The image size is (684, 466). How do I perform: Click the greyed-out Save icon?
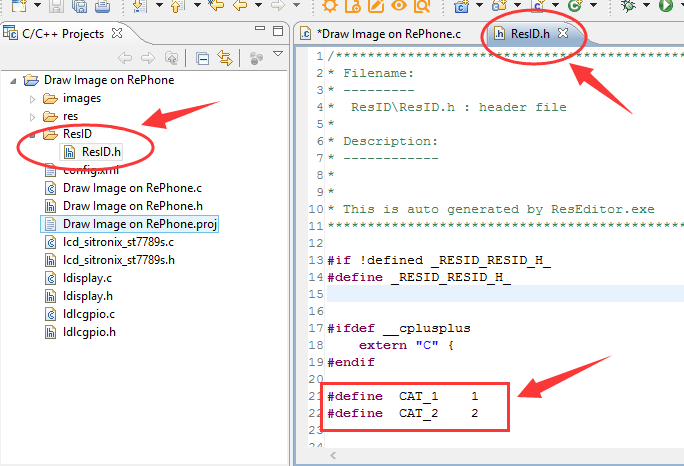(x=56, y=6)
